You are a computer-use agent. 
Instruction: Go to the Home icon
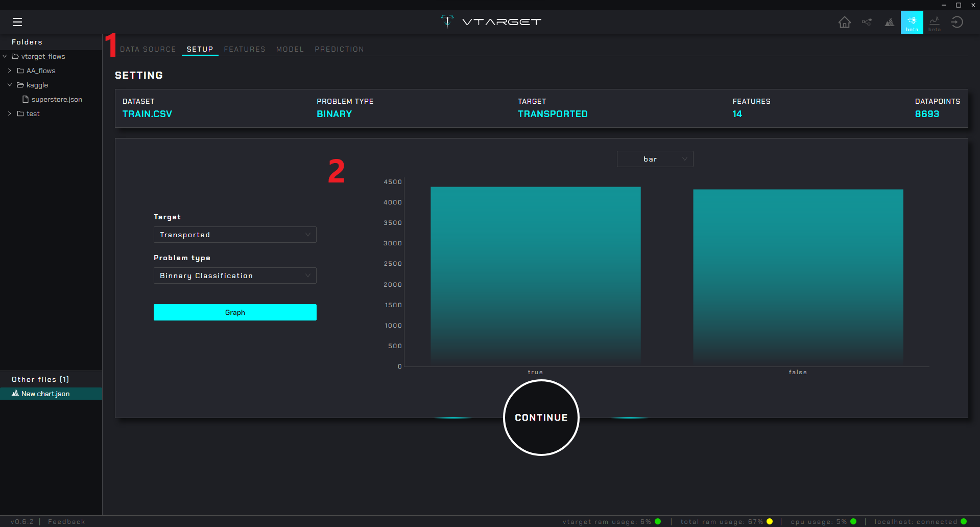coord(844,22)
